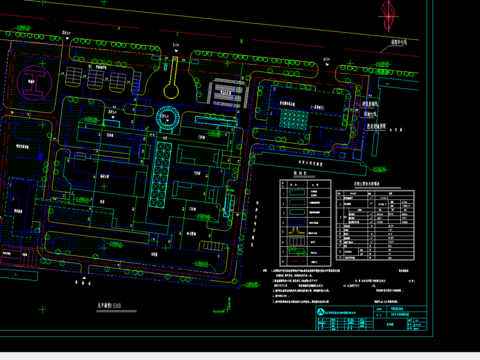Image resolution: width=480 pixels, height=360 pixels.
Task: Select the parking-stall symbol in legend
Action: pos(297,241)
